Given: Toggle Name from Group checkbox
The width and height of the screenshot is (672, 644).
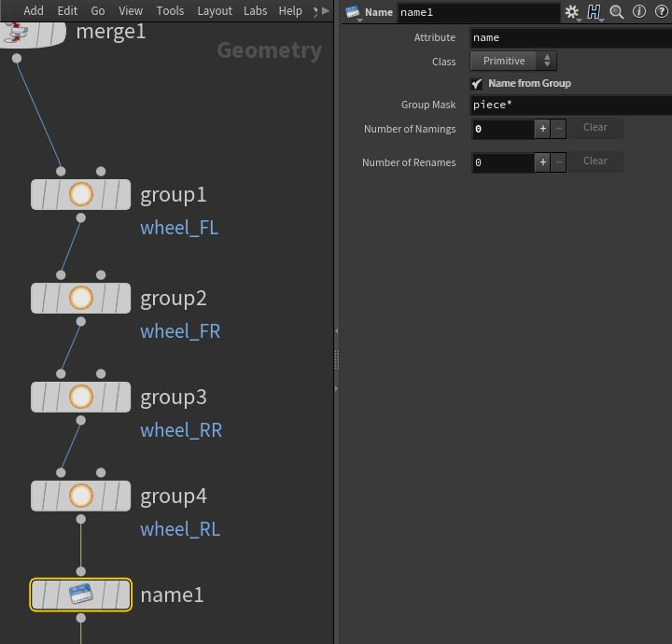Looking at the screenshot, I should [x=477, y=84].
